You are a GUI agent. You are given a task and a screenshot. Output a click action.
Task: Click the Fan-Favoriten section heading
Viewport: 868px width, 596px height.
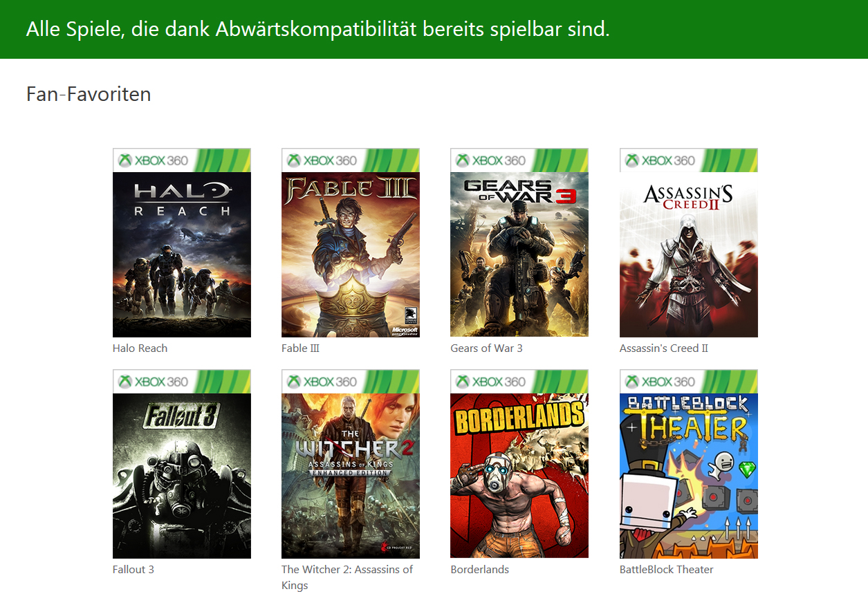point(89,94)
